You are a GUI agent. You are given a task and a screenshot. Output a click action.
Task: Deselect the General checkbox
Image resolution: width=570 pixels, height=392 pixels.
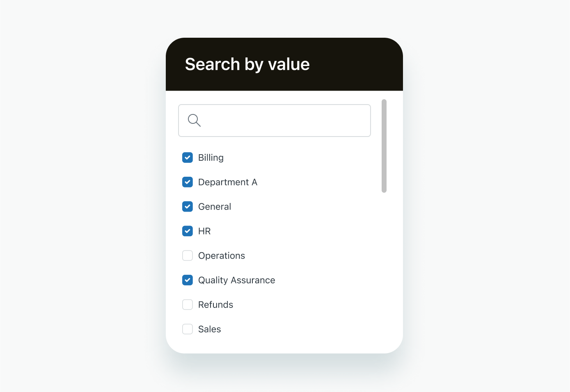coord(188,207)
